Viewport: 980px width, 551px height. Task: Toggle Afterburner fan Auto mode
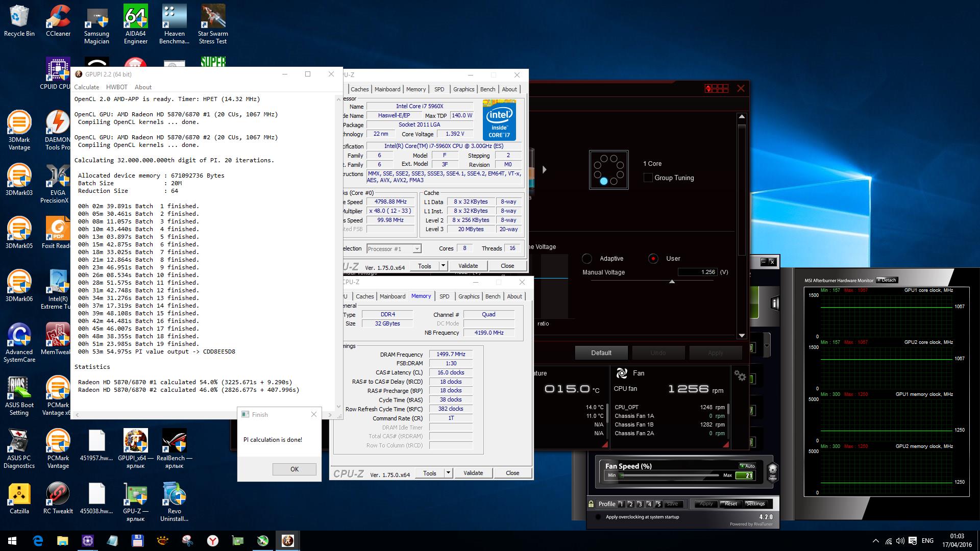[x=747, y=466]
